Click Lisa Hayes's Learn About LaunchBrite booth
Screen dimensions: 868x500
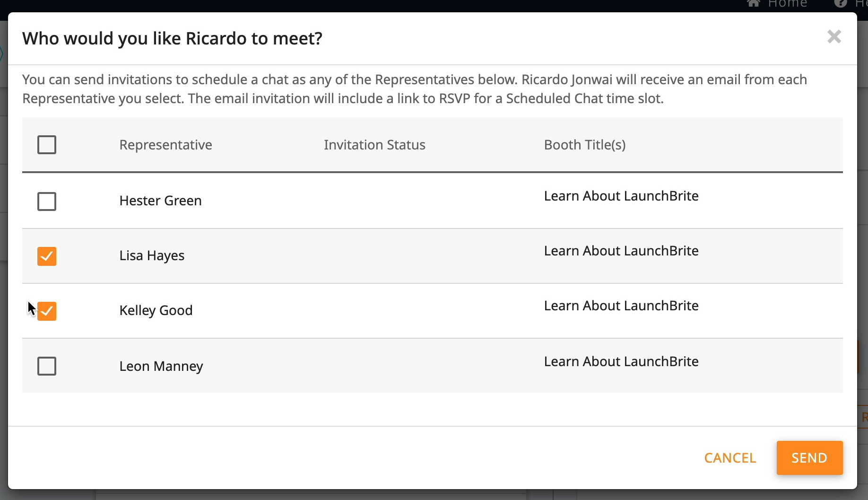[621, 251]
